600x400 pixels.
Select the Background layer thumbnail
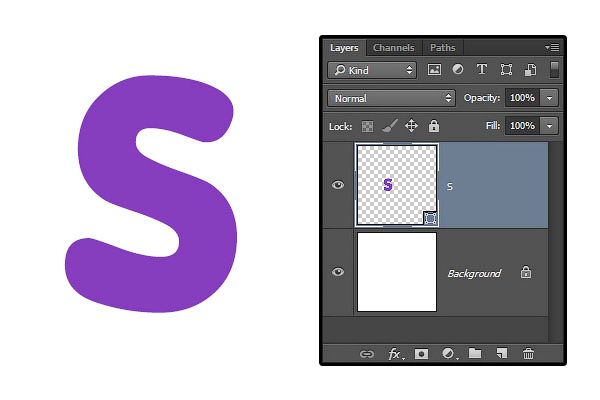point(397,272)
